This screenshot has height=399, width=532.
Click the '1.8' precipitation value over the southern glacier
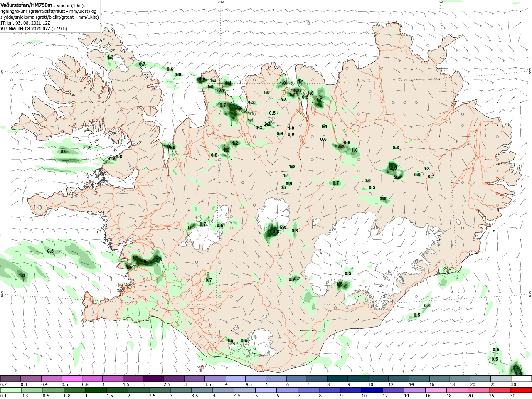pyautogui.click(x=340, y=284)
